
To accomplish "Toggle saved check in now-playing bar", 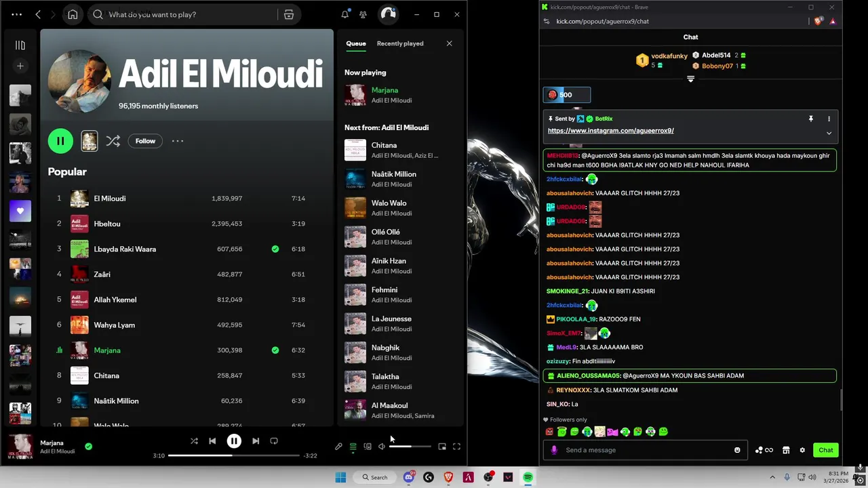I will [x=88, y=447].
